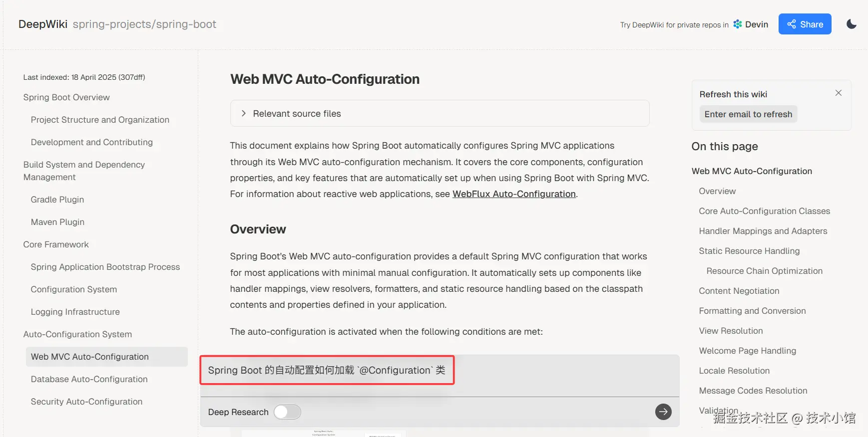Click the Share button

coord(805,24)
